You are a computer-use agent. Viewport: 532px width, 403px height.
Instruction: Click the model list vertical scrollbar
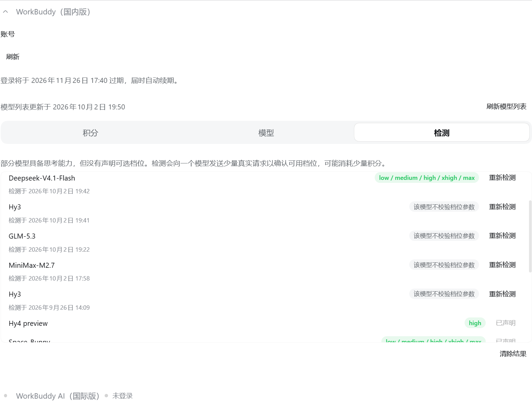530,236
